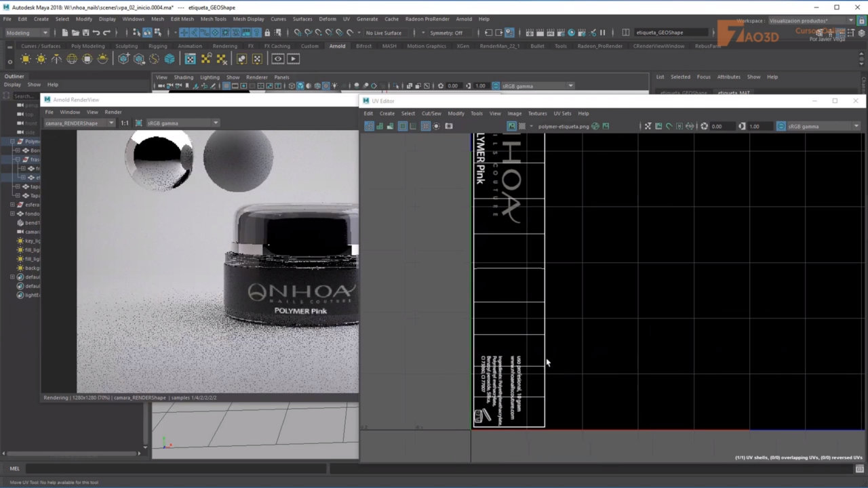Expand the esfera node in the Outliner

pyautogui.click(x=12, y=205)
